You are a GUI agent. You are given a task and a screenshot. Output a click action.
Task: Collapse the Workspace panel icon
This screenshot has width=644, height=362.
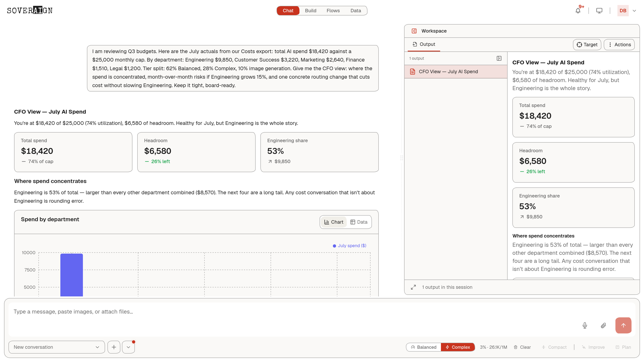click(414, 31)
